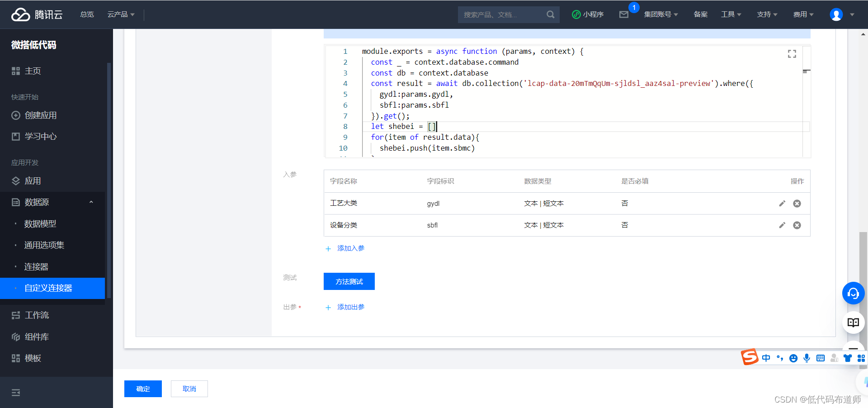868x408 pixels.
Task: Collapse the sidebar with bottom menu icon
Action: click(x=16, y=393)
